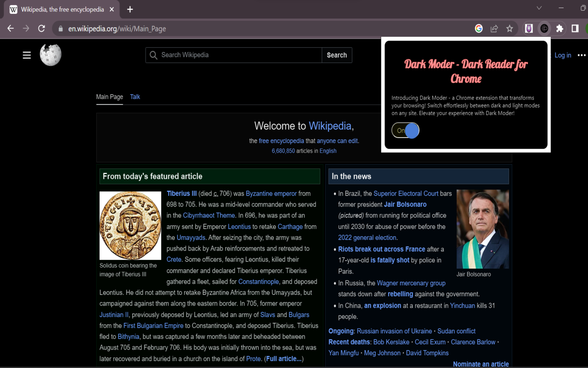The height and width of the screenshot is (368, 588).
Task: Close the Wikipedia browser tab
Action: [112, 9]
